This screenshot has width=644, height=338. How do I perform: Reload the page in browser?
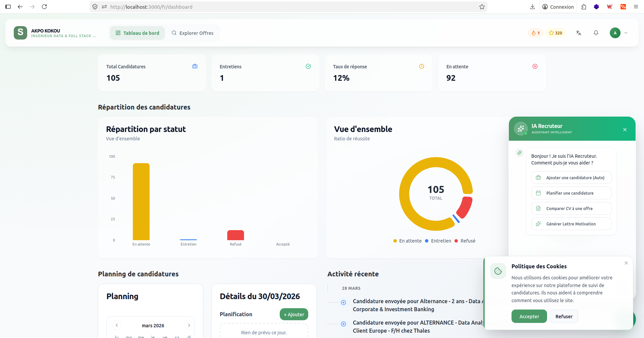[44, 7]
